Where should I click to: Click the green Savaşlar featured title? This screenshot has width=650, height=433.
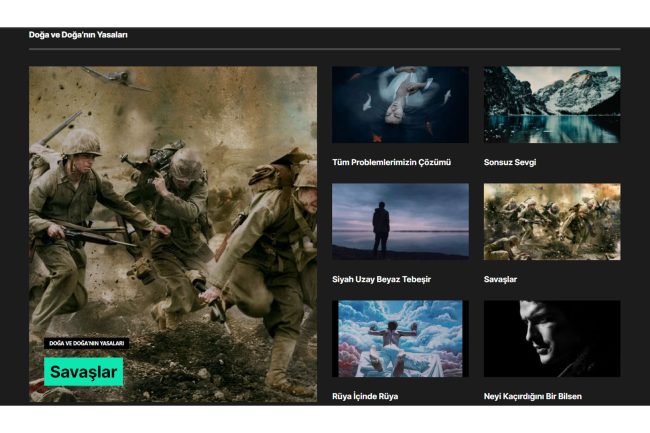pos(84,372)
